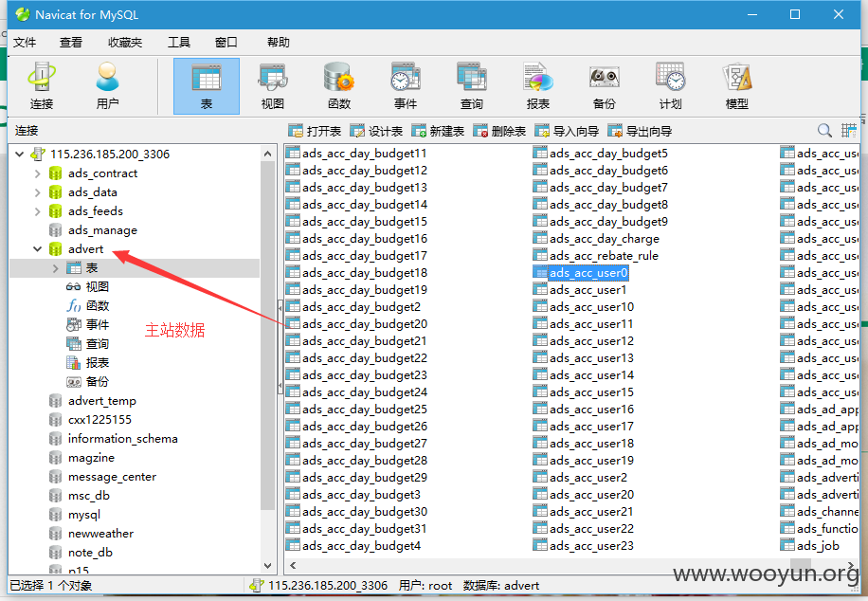Expand the ads_data database node
The height and width of the screenshot is (601, 868).
(37, 192)
